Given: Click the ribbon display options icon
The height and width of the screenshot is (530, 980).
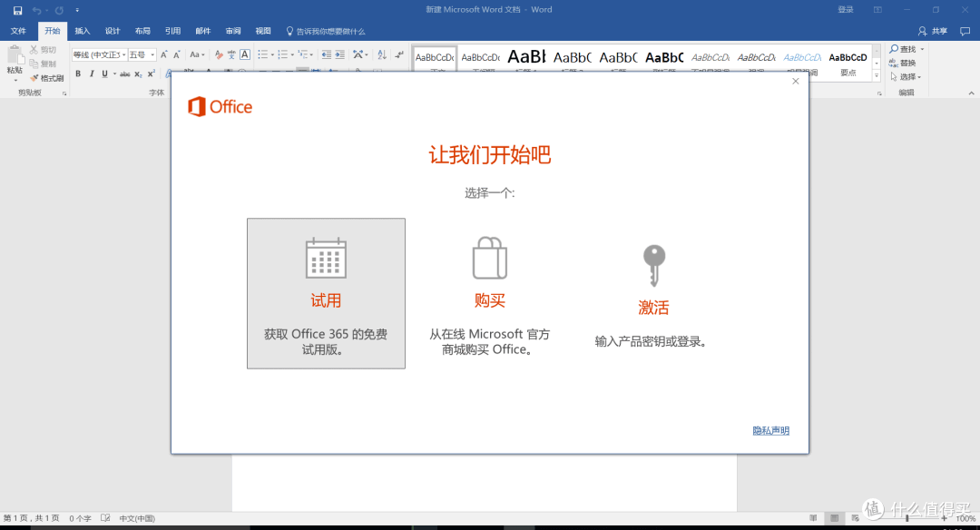Looking at the screenshot, I should pyautogui.click(x=878, y=9).
